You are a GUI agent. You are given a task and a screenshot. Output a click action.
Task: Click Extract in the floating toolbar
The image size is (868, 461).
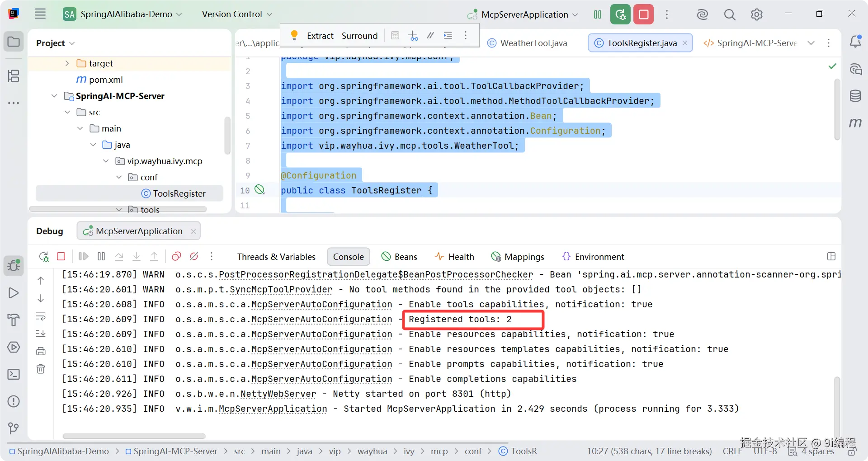click(320, 36)
